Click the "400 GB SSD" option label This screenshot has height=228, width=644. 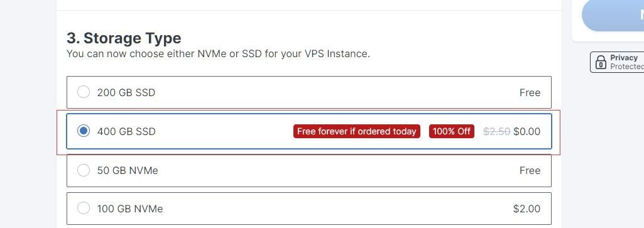pos(126,131)
